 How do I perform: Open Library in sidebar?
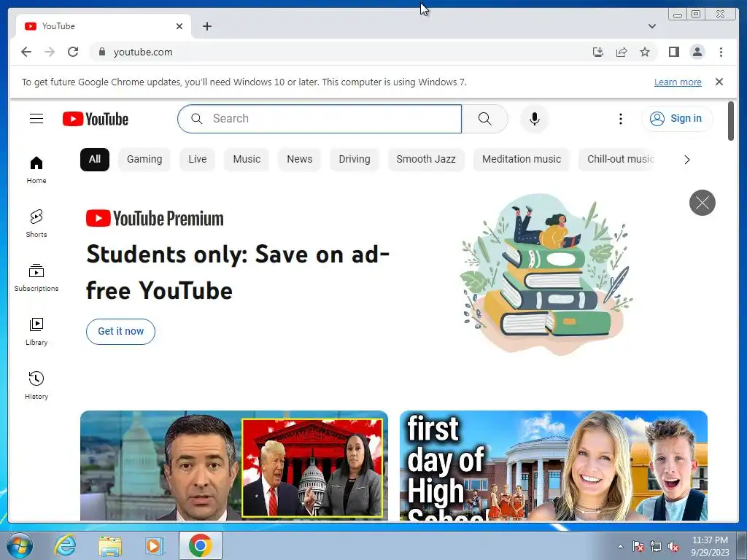[36, 332]
